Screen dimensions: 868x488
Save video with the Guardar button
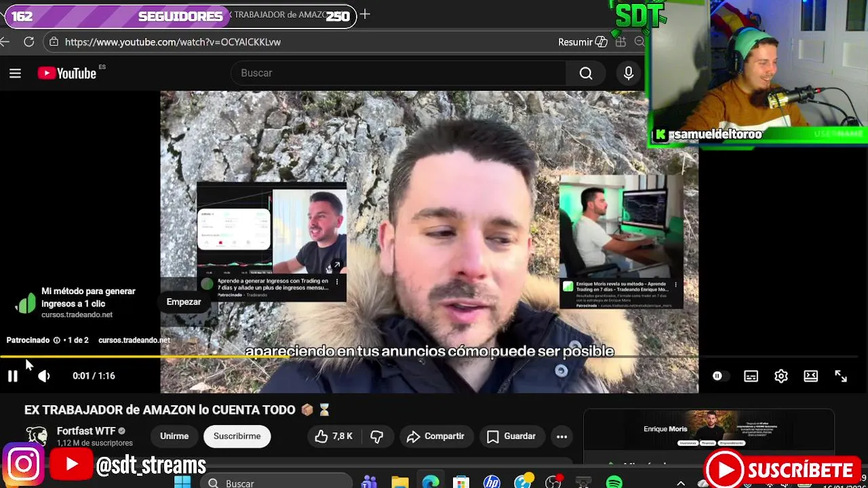point(512,436)
